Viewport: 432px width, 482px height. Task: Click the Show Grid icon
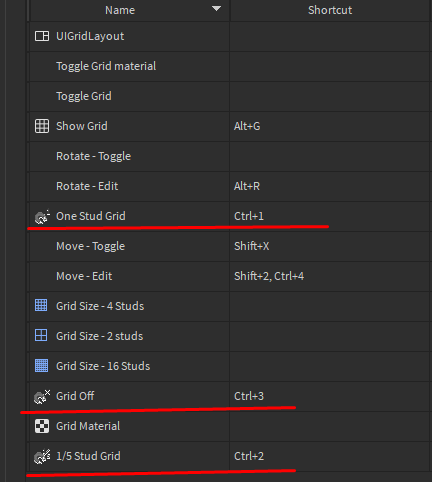42,126
